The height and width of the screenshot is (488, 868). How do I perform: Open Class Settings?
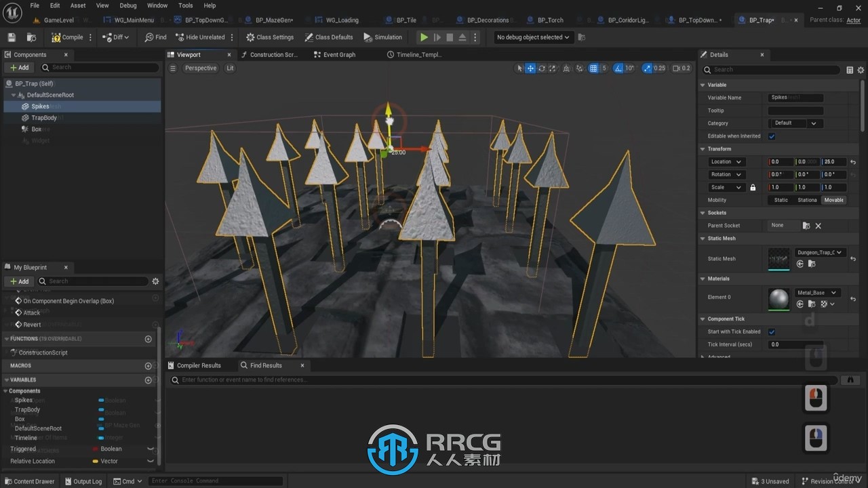(270, 37)
